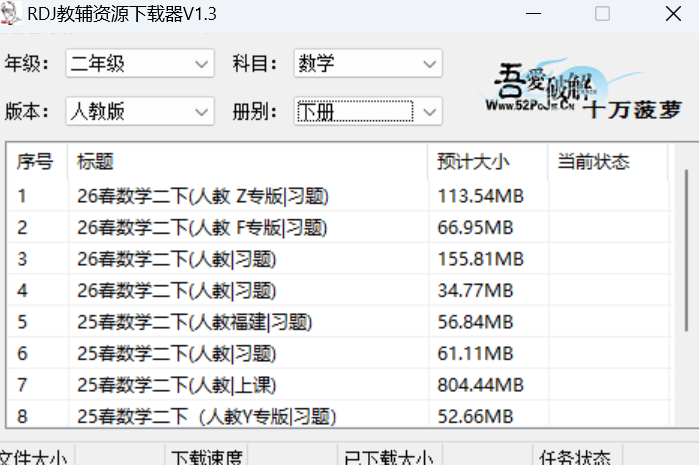
Task: Click the size cell 52.66MB
Action: tap(475, 416)
